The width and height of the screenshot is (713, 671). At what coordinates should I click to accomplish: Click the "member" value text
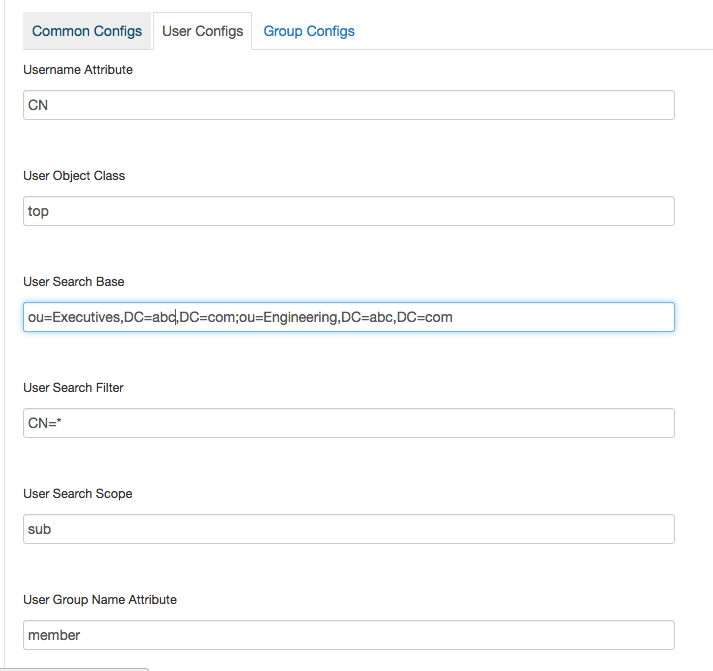tap(54, 635)
